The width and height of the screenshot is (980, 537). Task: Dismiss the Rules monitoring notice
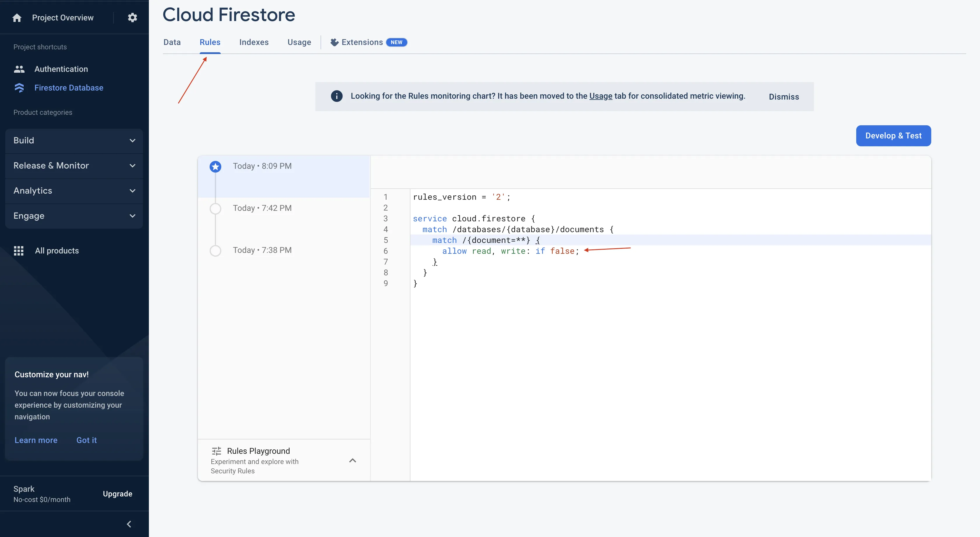click(x=783, y=97)
